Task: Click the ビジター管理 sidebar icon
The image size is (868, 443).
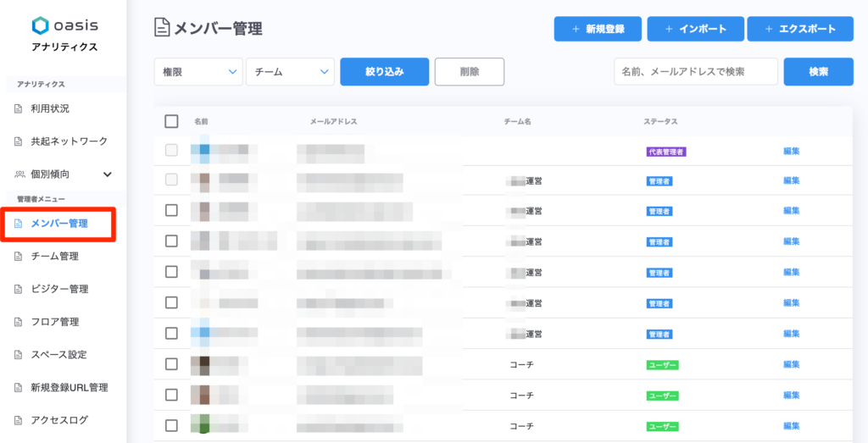Action: [x=19, y=289]
